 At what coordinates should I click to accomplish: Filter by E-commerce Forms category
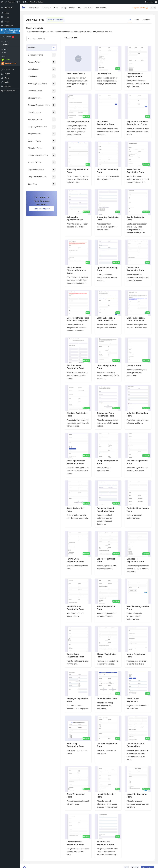click(x=42, y=55)
